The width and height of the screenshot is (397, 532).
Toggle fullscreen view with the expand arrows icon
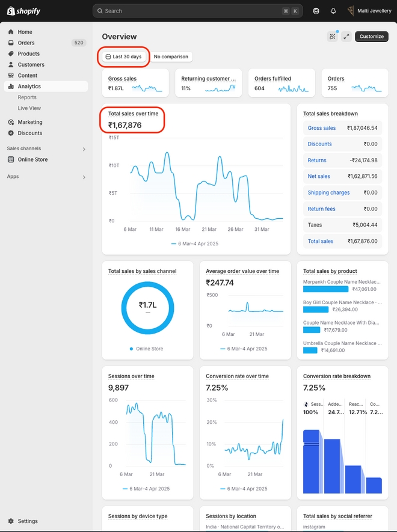(346, 36)
